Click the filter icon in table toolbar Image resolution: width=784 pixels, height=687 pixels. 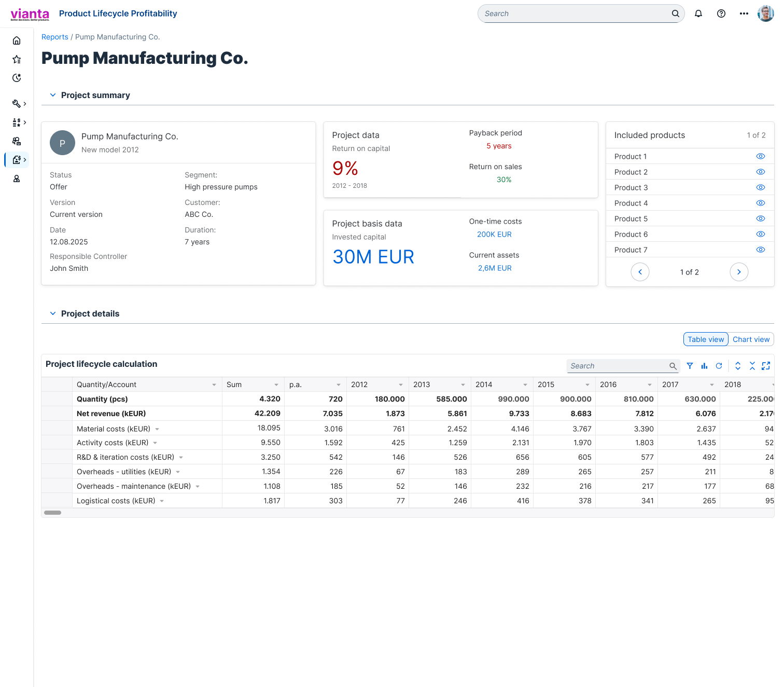[x=690, y=366]
